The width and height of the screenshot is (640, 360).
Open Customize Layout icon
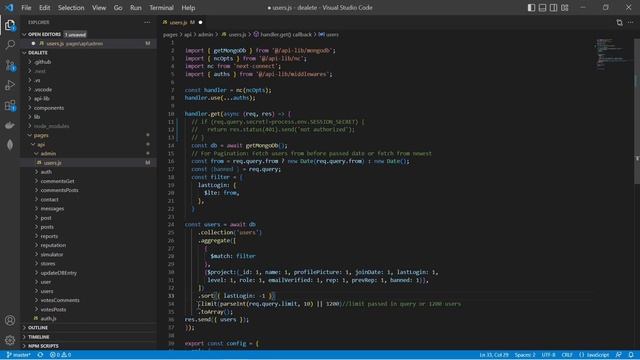(x=564, y=8)
